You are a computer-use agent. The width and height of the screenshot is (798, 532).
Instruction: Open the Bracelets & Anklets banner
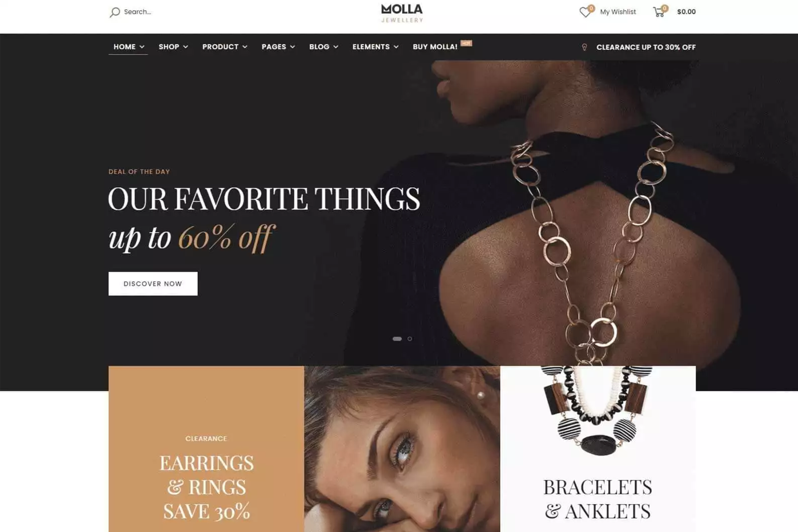coord(598,449)
